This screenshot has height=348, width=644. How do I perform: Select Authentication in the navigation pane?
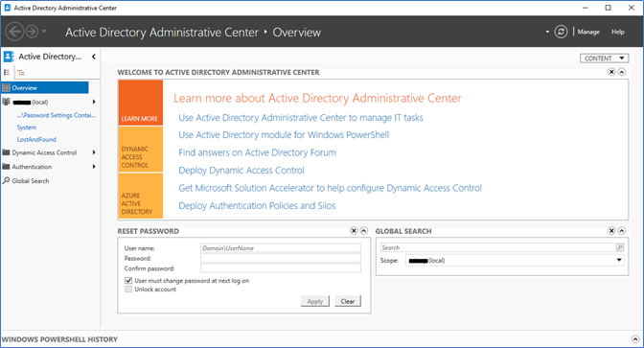pyautogui.click(x=32, y=167)
